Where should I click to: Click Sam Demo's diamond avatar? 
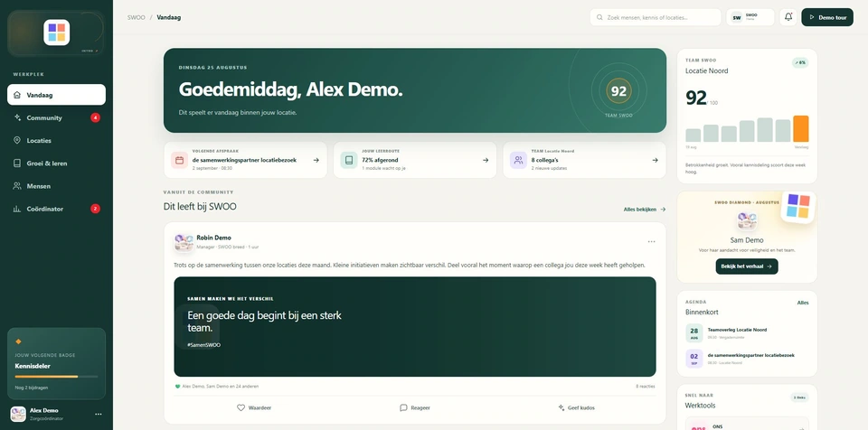[x=747, y=220]
